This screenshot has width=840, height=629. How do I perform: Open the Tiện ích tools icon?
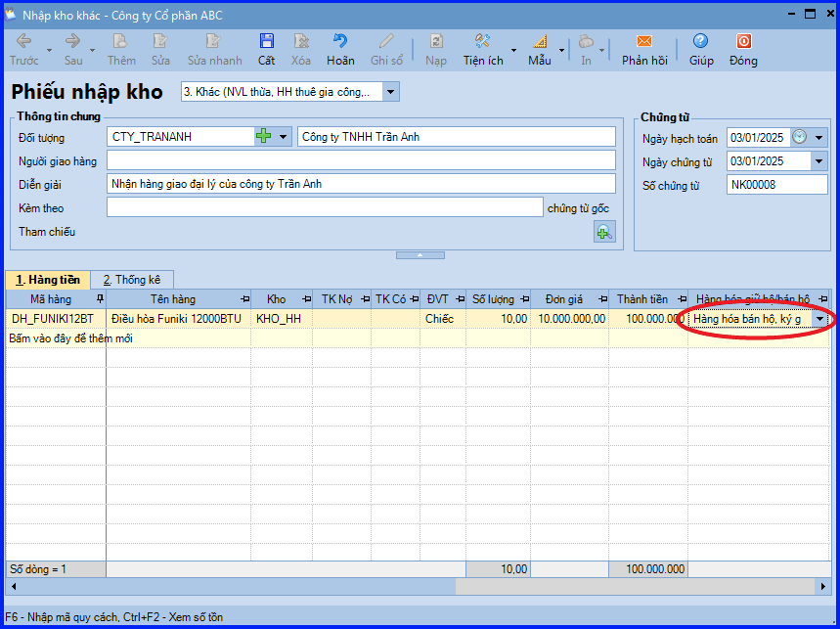pos(483,41)
